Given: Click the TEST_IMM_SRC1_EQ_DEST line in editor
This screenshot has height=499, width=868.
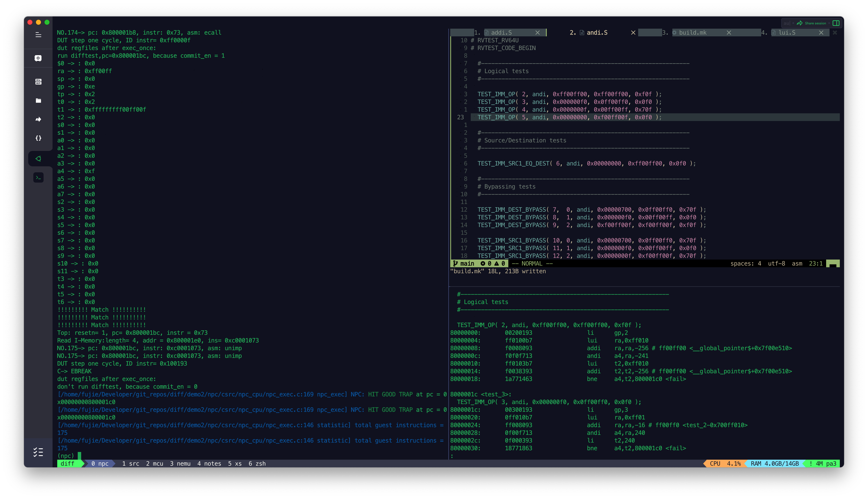Looking at the screenshot, I should (x=587, y=164).
